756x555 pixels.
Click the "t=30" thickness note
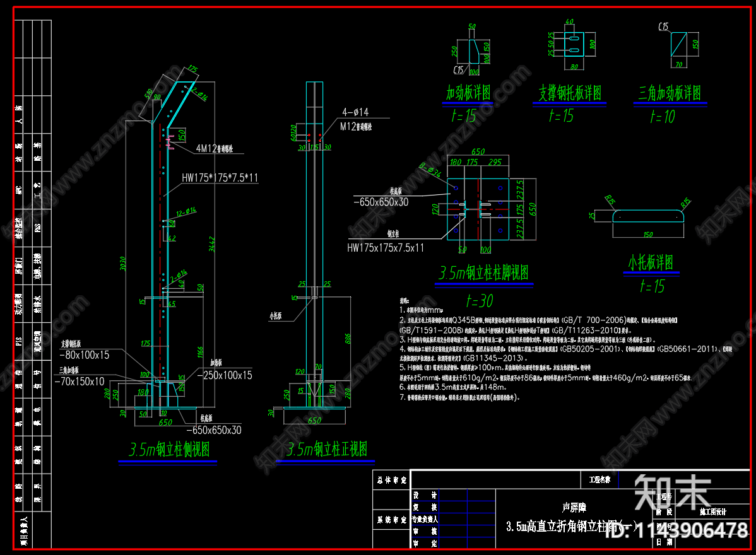(479, 301)
